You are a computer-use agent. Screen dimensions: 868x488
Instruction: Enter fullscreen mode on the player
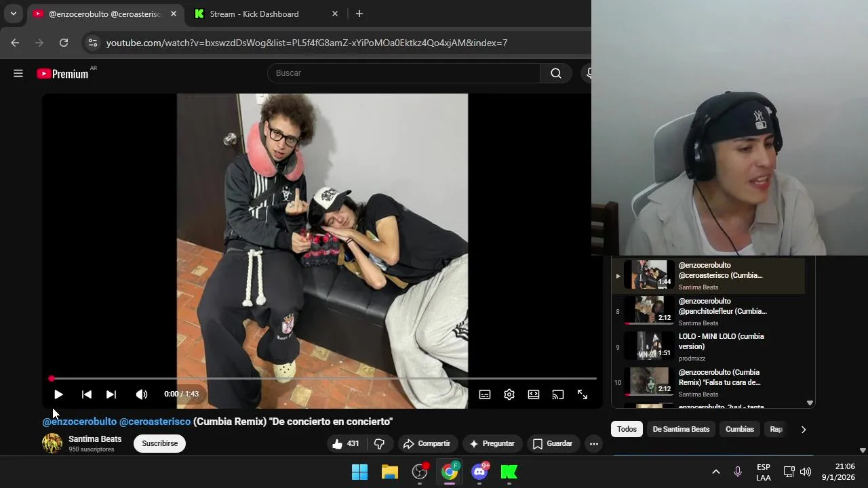583,394
